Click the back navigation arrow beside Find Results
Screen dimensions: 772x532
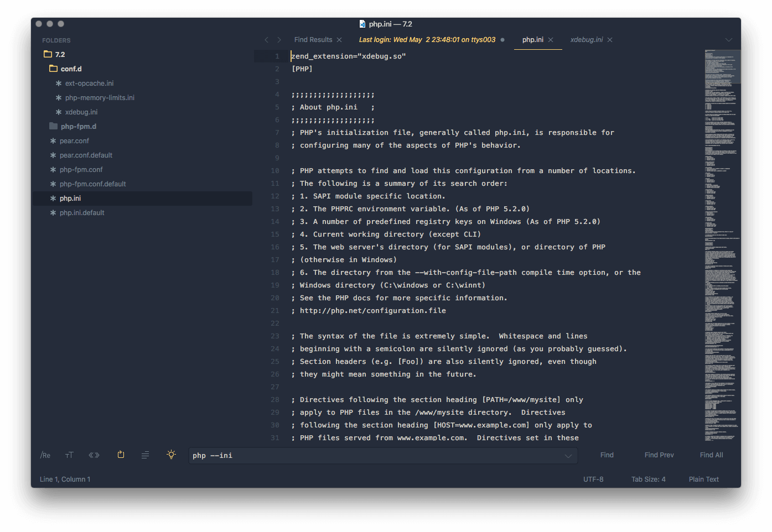tap(266, 39)
